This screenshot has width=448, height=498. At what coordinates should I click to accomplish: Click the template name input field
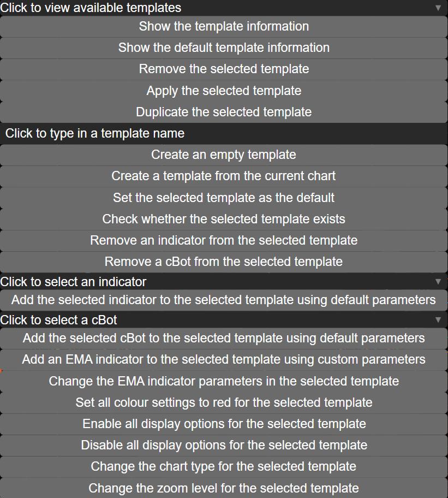coord(224,133)
